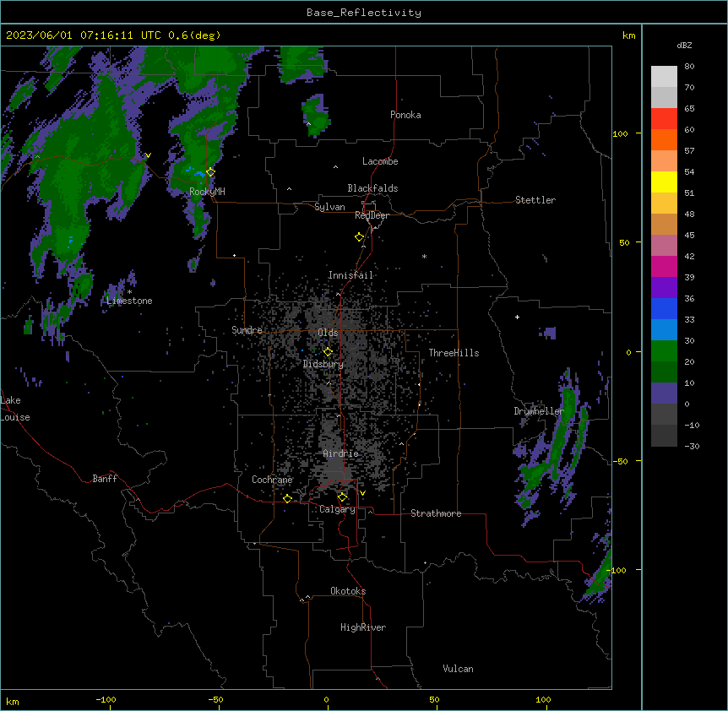Select the light gray 70-80 dBZ swatch

pos(664,77)
